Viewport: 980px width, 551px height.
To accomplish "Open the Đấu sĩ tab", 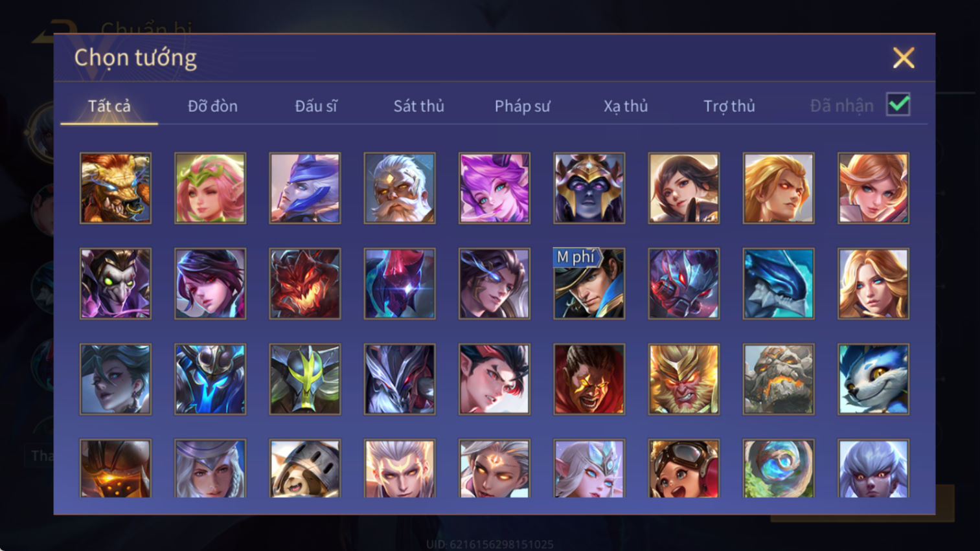I will pyautogui.click(x=315, y=106).
